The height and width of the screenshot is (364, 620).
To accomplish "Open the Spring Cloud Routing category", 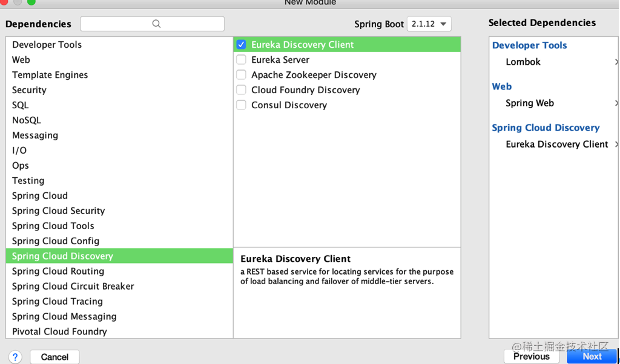I will click(x=119, y=271).
